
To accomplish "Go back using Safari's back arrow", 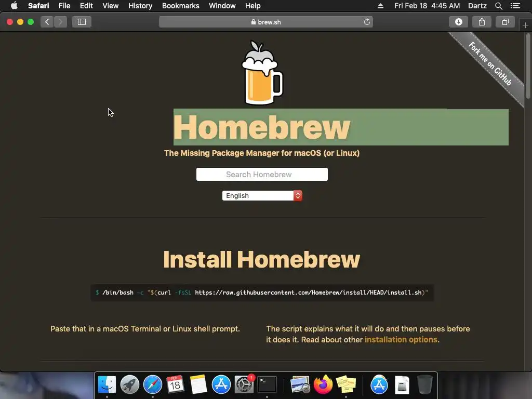I will coord(47,22).
